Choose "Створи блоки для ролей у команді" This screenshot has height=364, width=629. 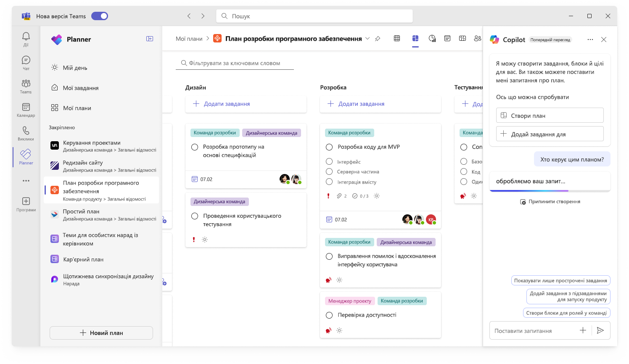(x=566, y=313)
